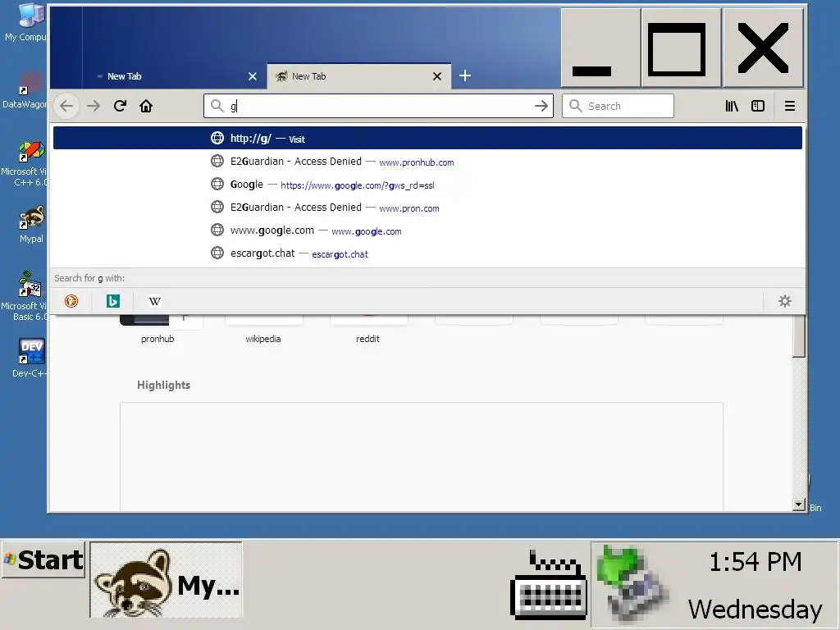Close the active New Tab with raccoon icon
The height and width of the screenshot is (630, 840).
click(437, 76)
